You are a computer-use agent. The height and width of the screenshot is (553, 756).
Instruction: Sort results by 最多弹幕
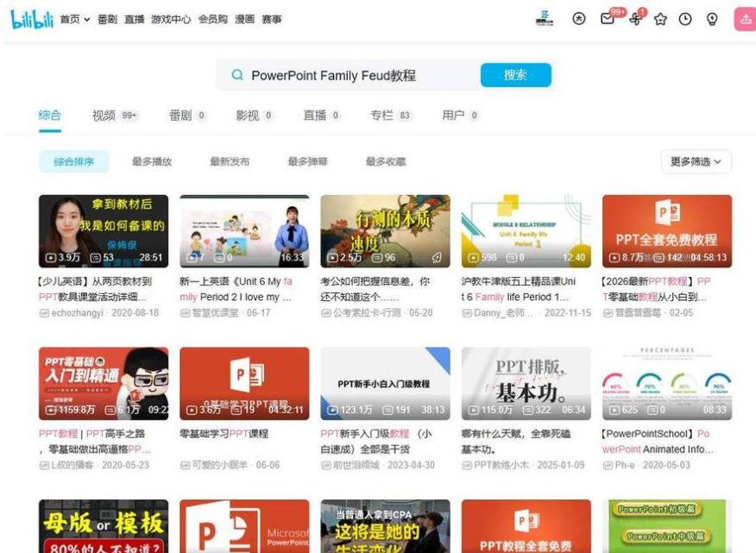(307, 161)
